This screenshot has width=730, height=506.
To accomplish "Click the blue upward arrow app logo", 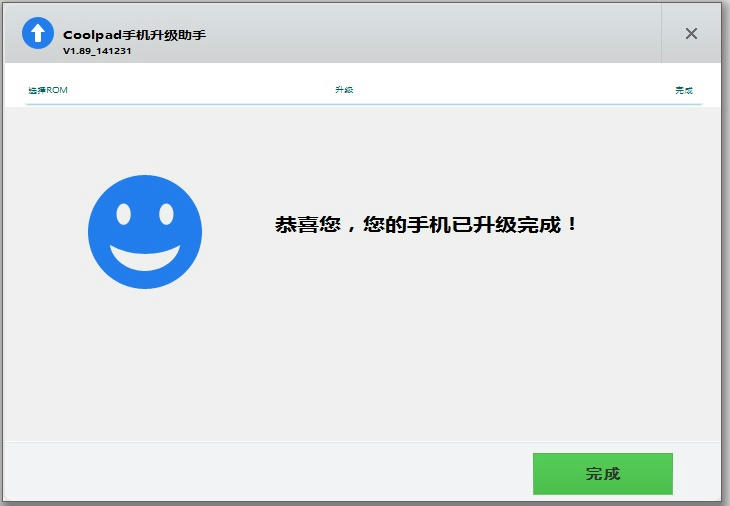I will coord(38,33).
